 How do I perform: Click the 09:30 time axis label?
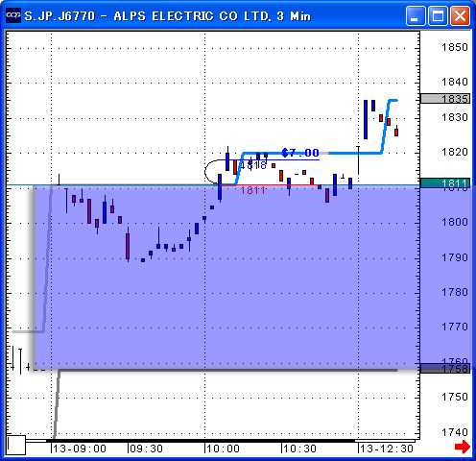[146, 449]
